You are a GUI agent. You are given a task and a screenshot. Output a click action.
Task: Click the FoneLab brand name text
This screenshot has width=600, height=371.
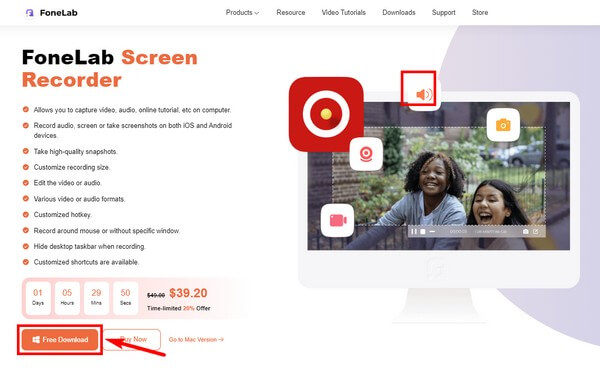click(59, 13)
